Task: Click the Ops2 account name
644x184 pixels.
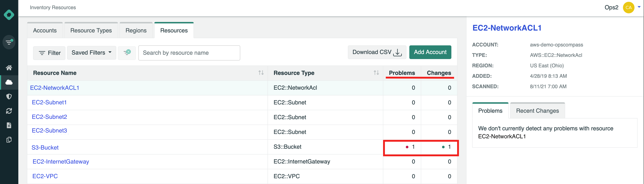Action: point(611,8)
